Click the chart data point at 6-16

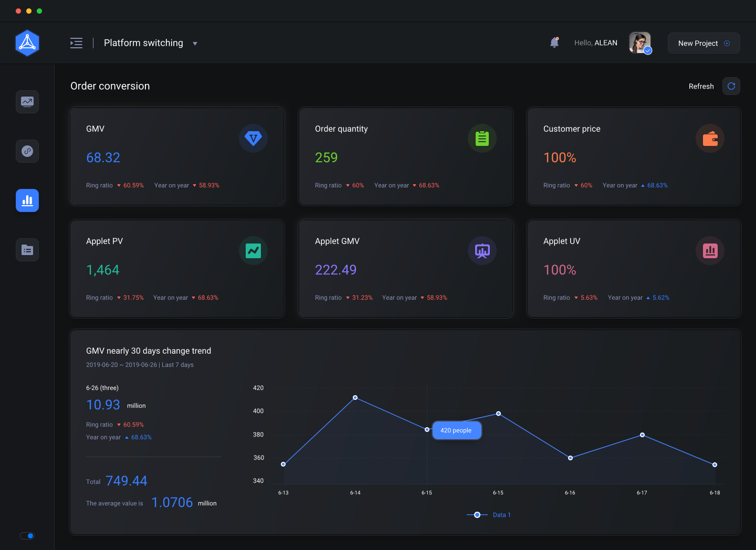(x=571, y=458)
